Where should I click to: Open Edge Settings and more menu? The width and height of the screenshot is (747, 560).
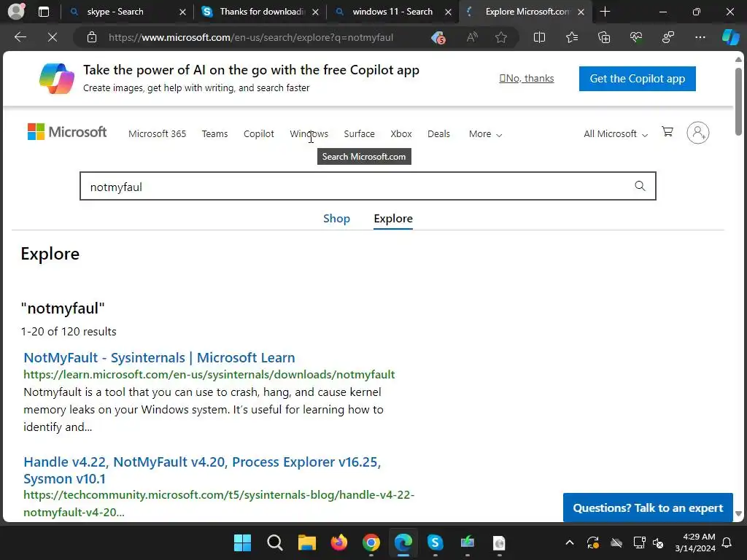pyautogui.click(x=700, y=37)
